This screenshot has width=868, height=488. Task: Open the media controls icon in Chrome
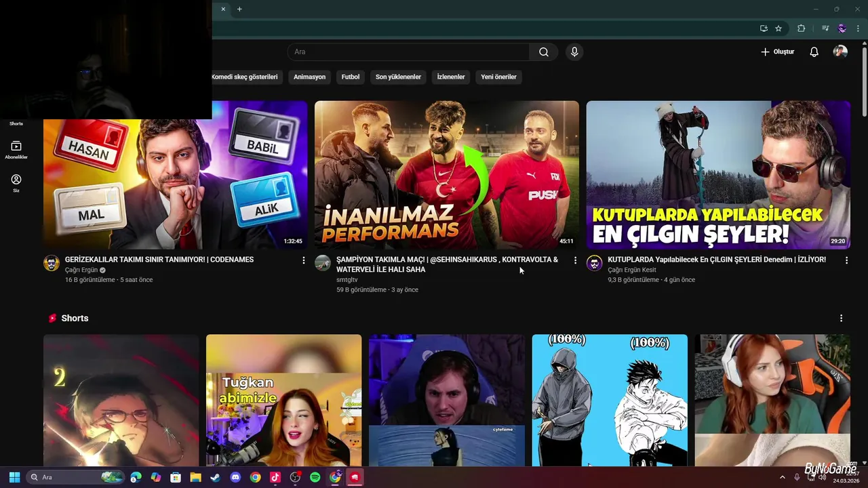pos(825,28)
